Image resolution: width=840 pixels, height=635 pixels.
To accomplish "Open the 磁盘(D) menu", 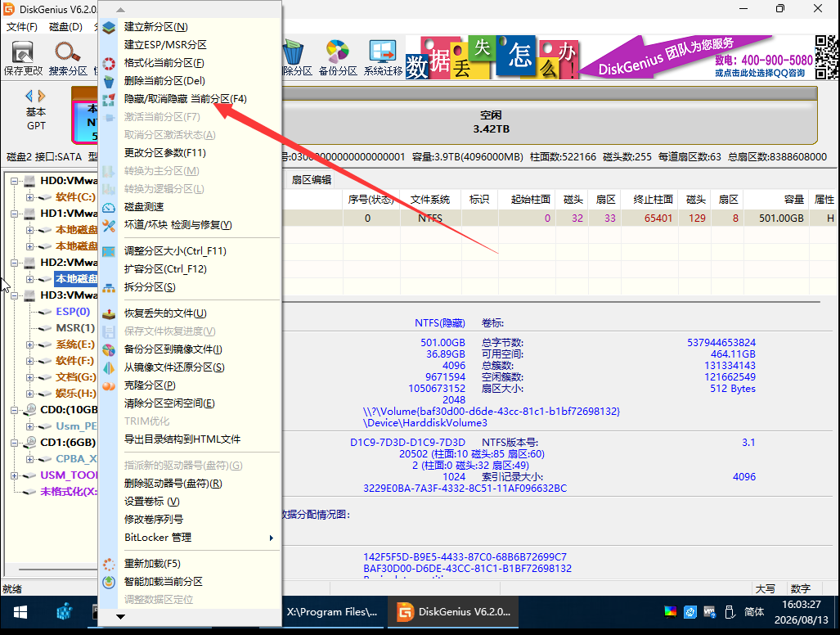I will (65, 27).
